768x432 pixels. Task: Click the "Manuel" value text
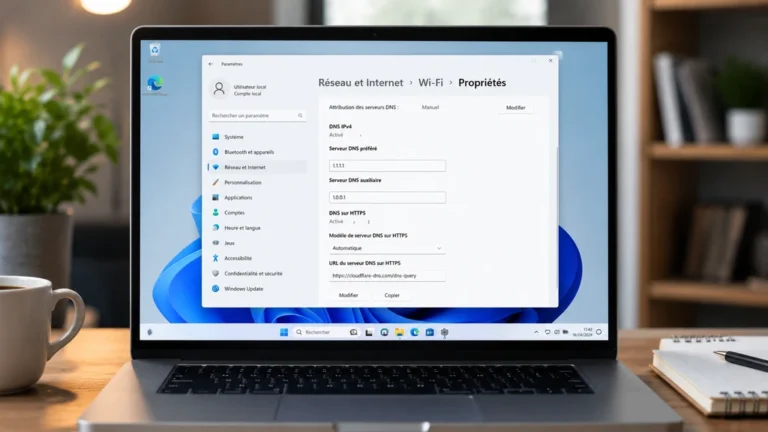(431, 107)
